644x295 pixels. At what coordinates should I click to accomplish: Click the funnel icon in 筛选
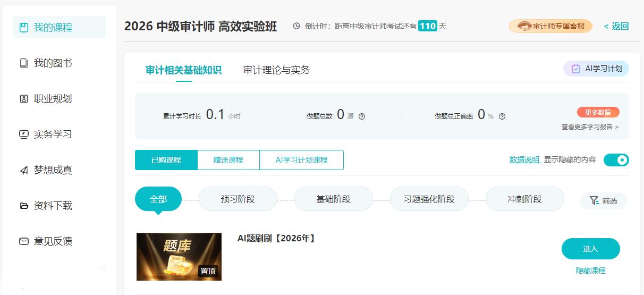594,201
